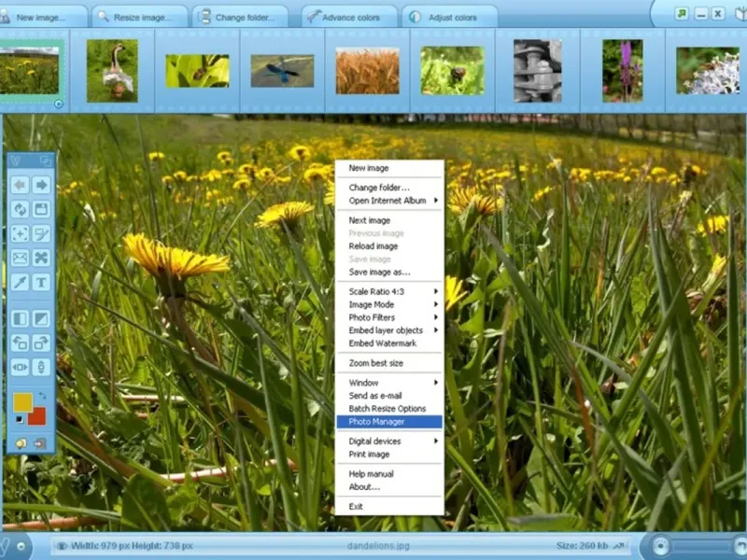Click the rotate left icon in toolbox
The image size is (747, 560).
coord(20,343)
